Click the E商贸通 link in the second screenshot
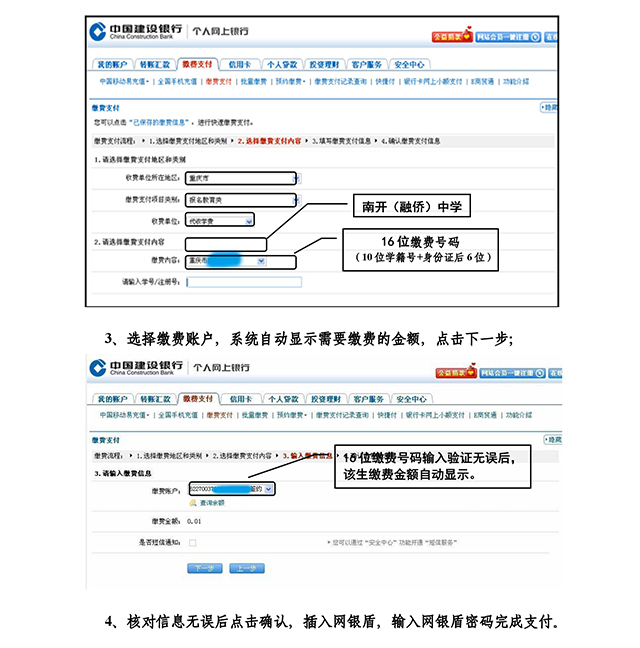The image size is (640, 648). pos(485,415)
